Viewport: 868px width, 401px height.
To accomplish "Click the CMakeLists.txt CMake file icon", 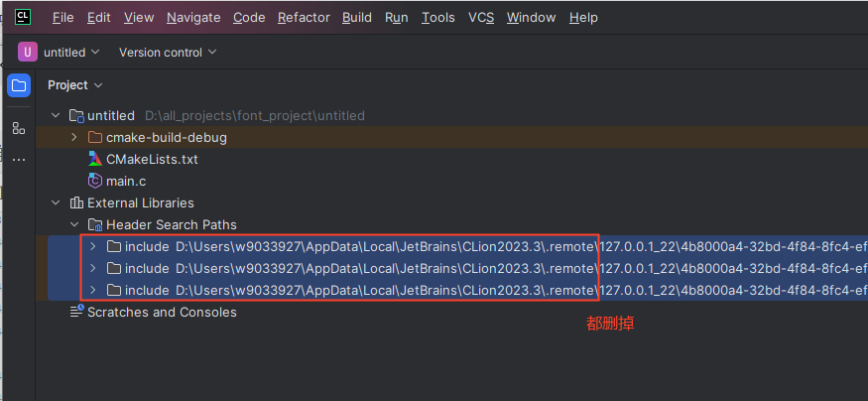I will (x=95, y=159).
